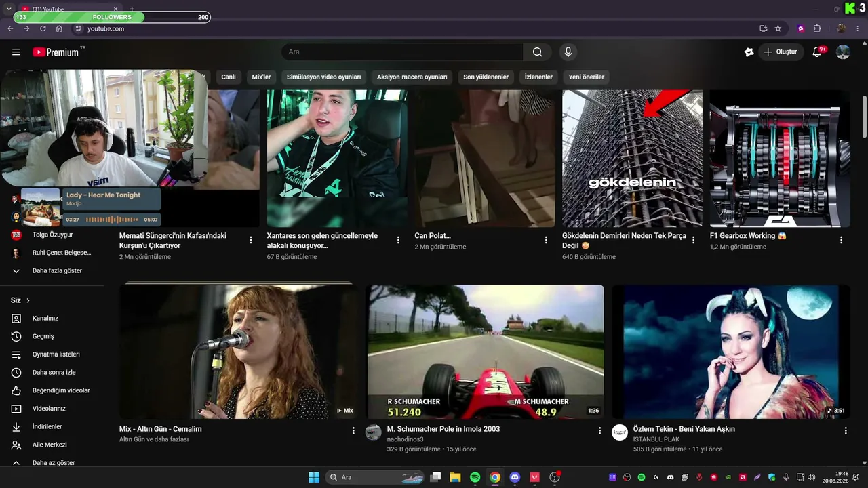Expand the Siz section chevron
This screenshot has height=488, width=868.
pos(28,300)
